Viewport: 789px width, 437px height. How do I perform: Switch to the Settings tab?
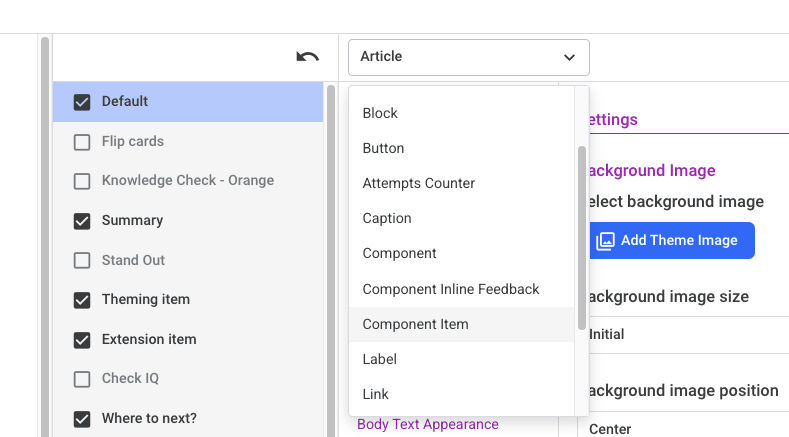pos(613,120)
